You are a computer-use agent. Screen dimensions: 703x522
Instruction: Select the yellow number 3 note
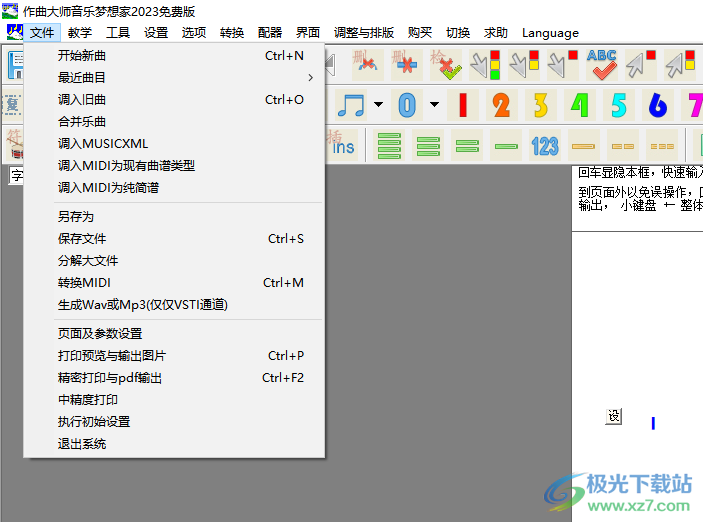pos(541,105)
